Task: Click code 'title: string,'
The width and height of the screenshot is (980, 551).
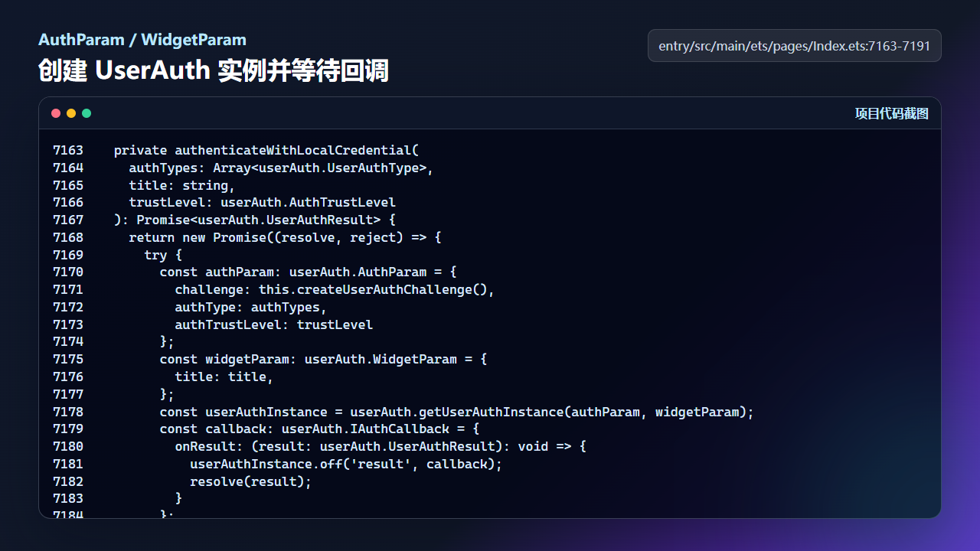Action: point(182,185)
